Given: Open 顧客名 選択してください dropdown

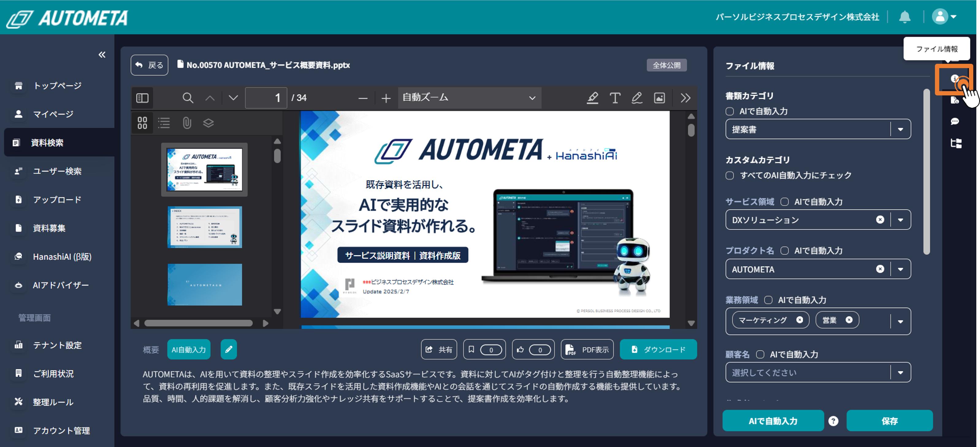Looking at the screenshot, I should (x=818, y=372).
